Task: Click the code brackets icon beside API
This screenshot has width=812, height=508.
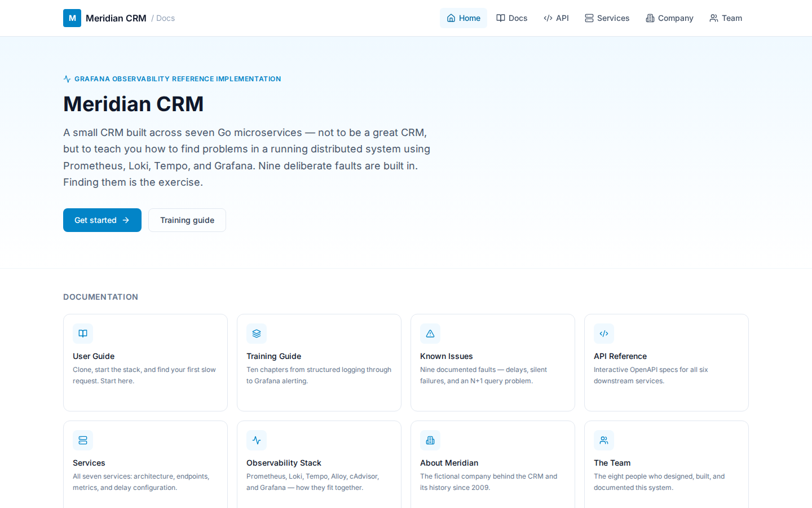Action: click(x=548, y=18)
